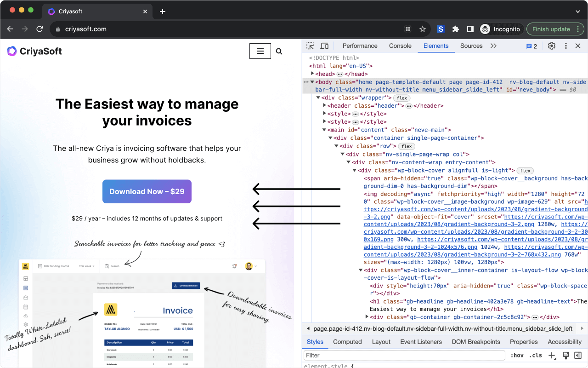The height and width of the screenshot is (368, 588).
Task: Reload the page in the browser
Action: 40,29
